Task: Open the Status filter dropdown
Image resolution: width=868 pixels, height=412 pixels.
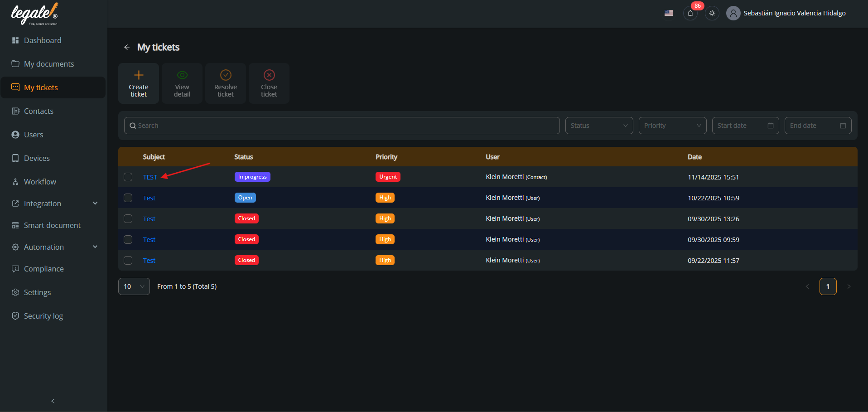Action: (x=599, y=126)
